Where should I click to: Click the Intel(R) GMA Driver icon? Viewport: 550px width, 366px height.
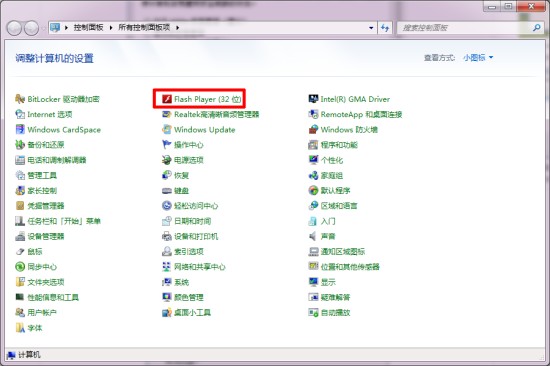pyautogui.click(x=313, y=99)
